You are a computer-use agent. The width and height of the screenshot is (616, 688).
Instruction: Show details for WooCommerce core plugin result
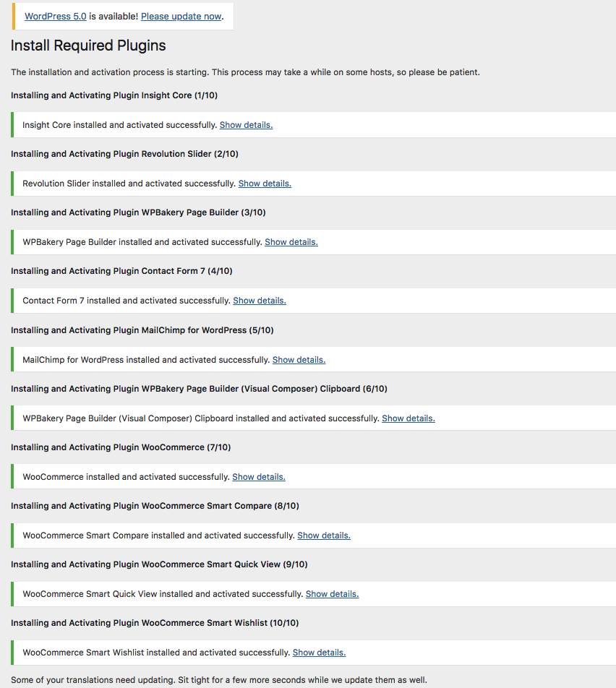(x=259, y=477)
